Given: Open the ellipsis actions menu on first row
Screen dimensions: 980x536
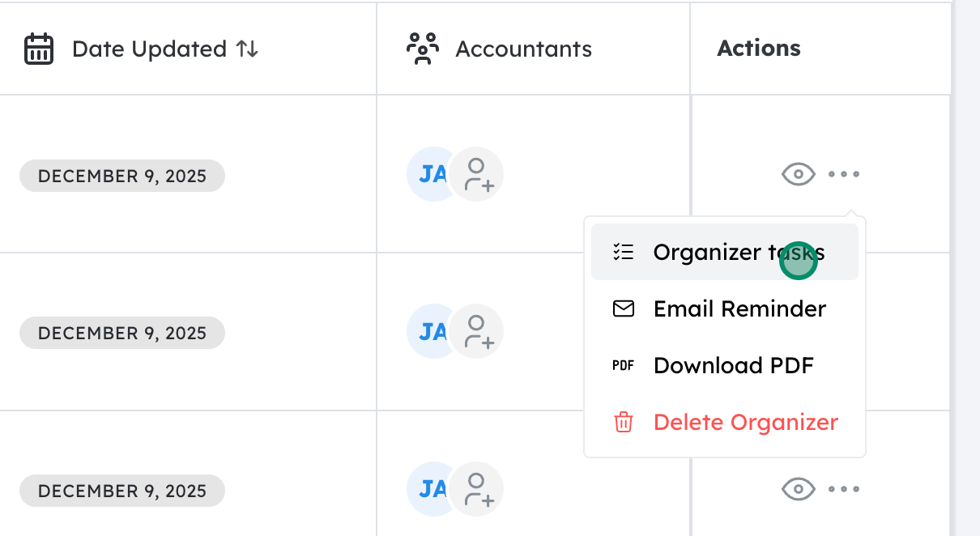Looking at the screenshot, I should [845, 174].
